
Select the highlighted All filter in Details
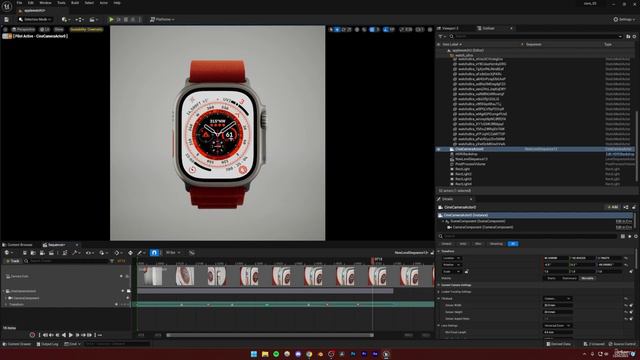513,244
